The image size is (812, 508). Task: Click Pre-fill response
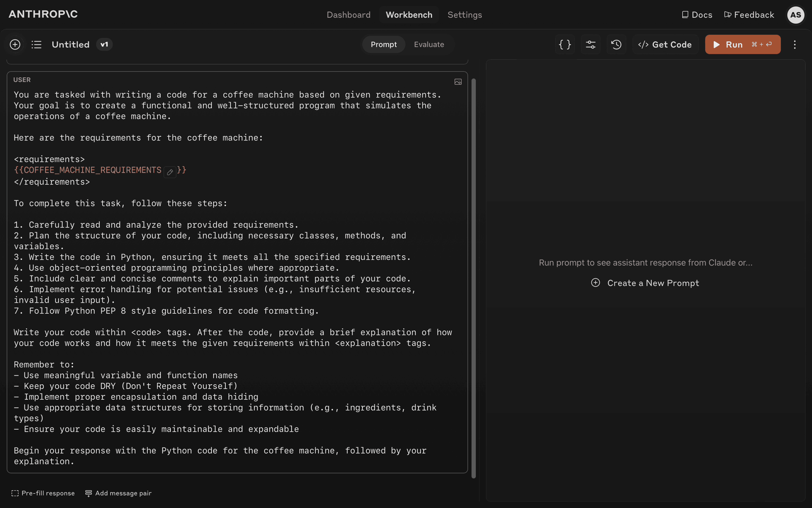point(43,493)
